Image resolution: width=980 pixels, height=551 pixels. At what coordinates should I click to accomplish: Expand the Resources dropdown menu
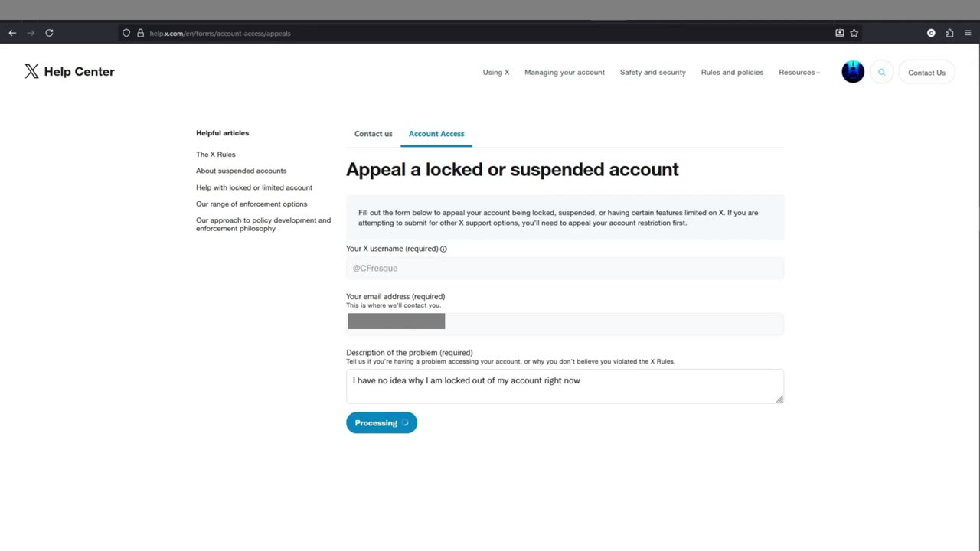pyautogui.click(x=799, y=73)
